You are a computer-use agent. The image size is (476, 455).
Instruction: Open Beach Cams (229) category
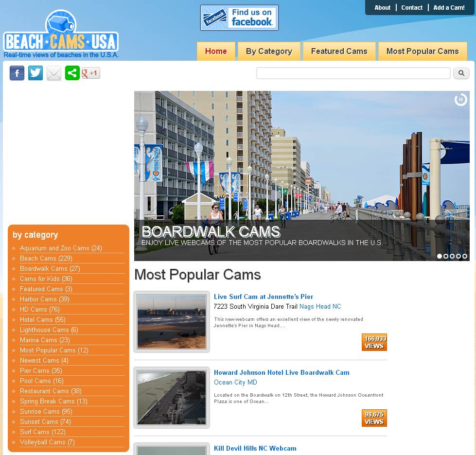(x=46, y=258)
